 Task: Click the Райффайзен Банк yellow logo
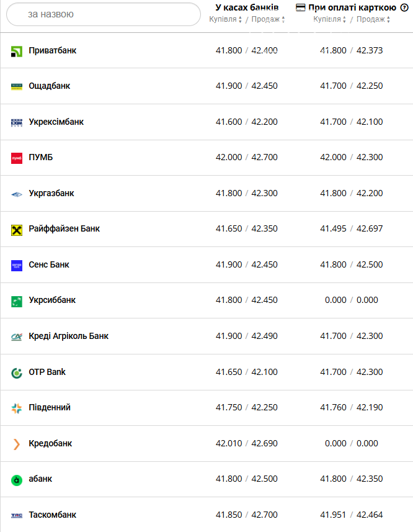pos(17,230)
